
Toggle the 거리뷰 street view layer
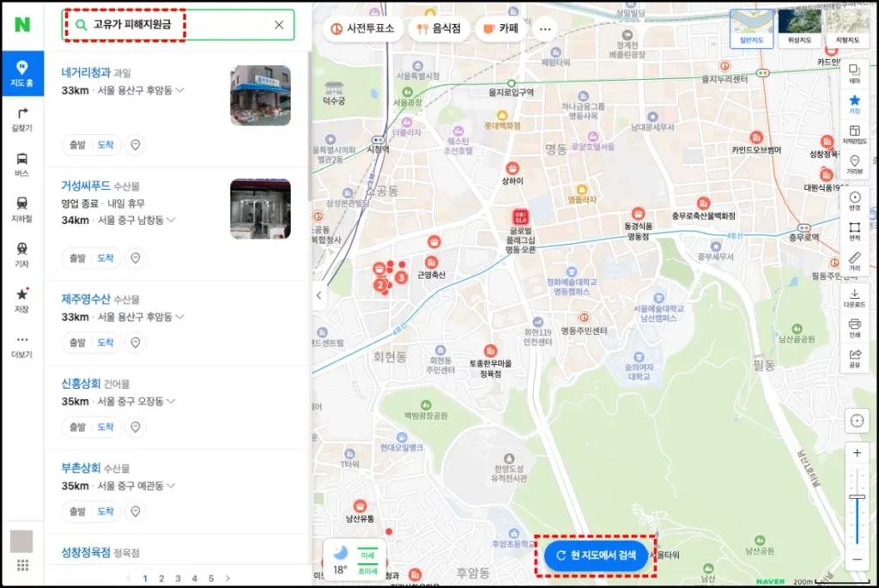(x=854, y=164)
